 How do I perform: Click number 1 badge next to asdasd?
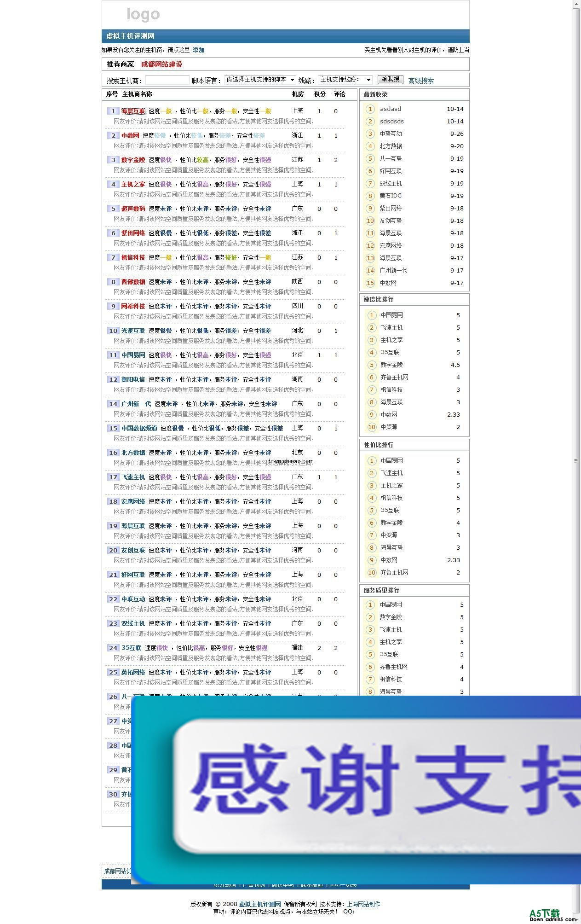tap(370, 109)
